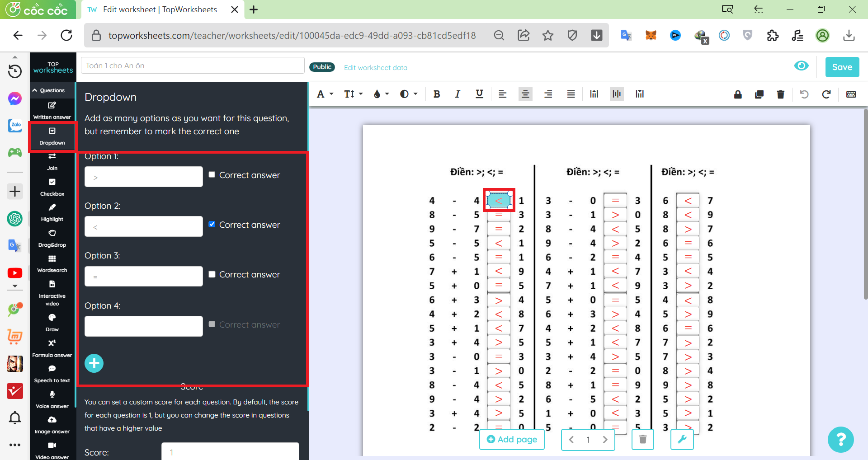Click the Save button
The image size is (868, 460).
tap(842, 67)
